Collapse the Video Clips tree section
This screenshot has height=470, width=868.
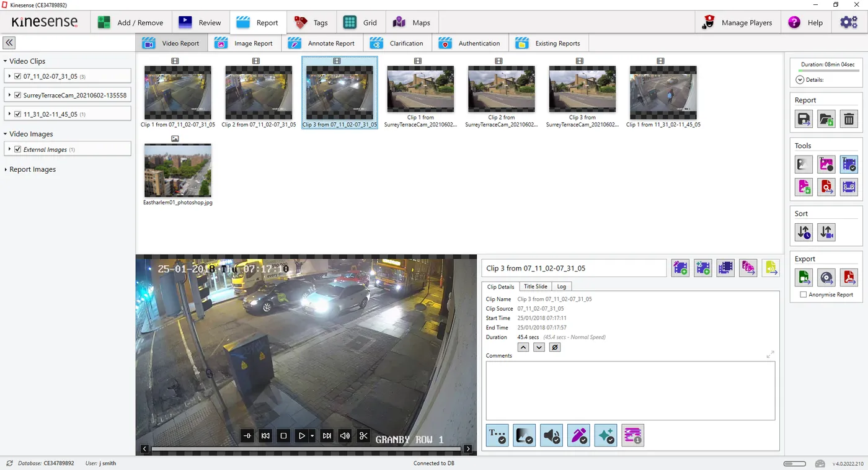[x=5, y=61]
